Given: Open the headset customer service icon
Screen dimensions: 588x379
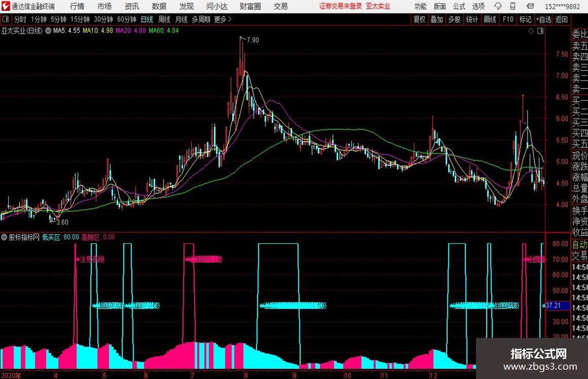Looking at the screenshot, I should (498, 6).
